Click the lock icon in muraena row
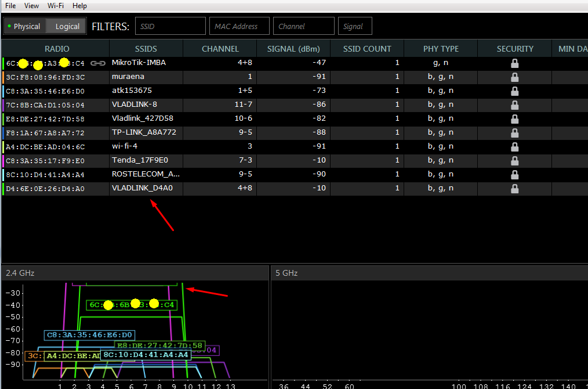The height and width of the screenshot is (389, 588). (515, 77)
